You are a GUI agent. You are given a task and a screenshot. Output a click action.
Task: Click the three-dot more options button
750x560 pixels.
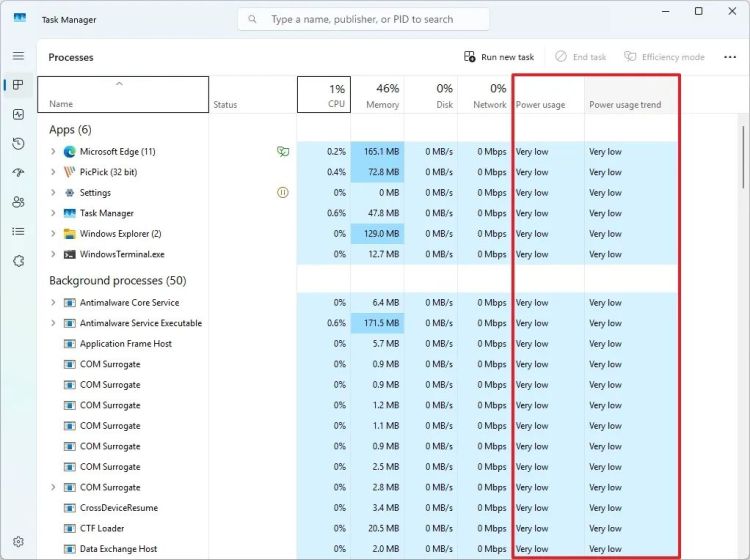pos(729,57)
